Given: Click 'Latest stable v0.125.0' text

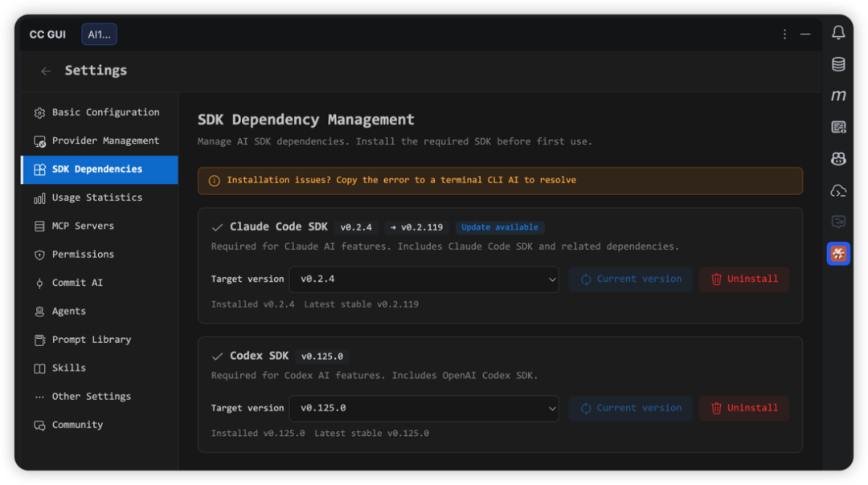Looking at the screenshot, I should [x=371, y=434].
